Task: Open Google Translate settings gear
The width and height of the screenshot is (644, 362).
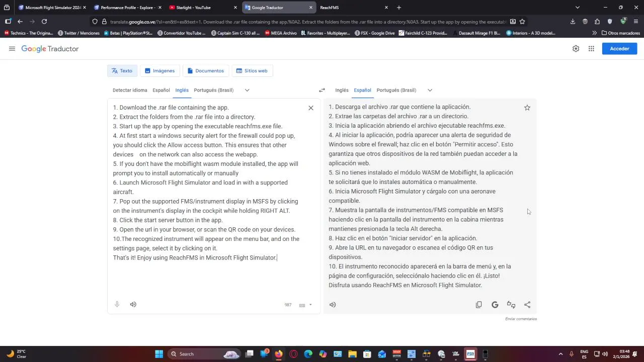Action: (576, 49)
